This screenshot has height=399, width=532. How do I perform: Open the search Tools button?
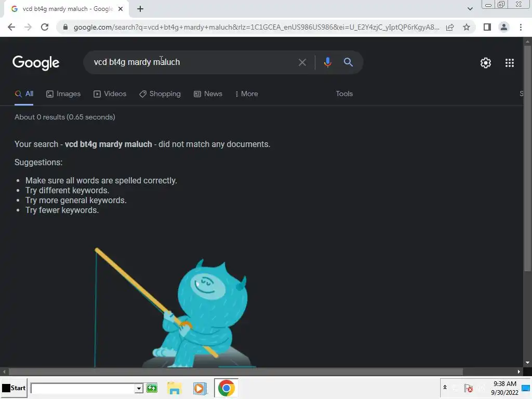[344, 94]
